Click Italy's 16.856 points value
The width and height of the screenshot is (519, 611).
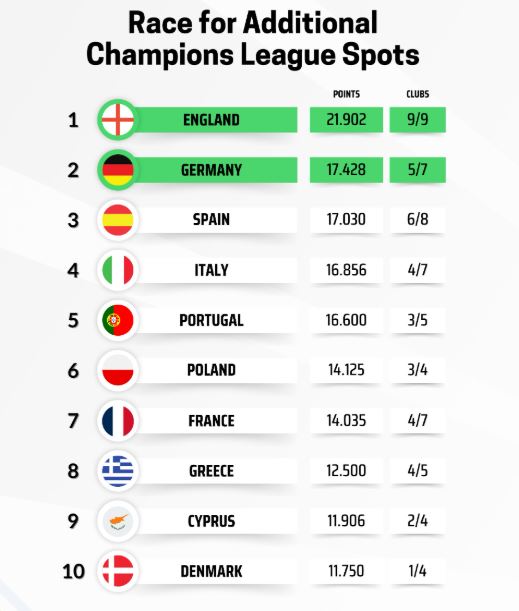tap(346, 270)
